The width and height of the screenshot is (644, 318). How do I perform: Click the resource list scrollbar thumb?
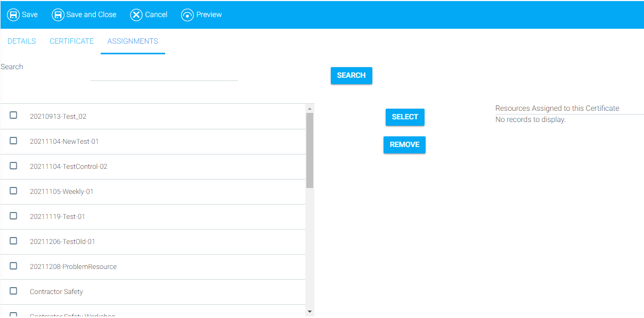pos(310,150)
